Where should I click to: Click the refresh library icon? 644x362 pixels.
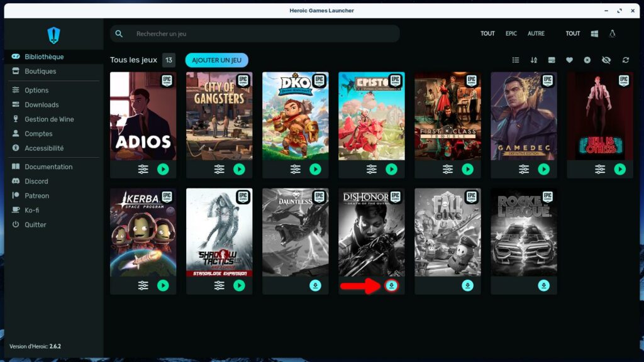tap(625, 60)
